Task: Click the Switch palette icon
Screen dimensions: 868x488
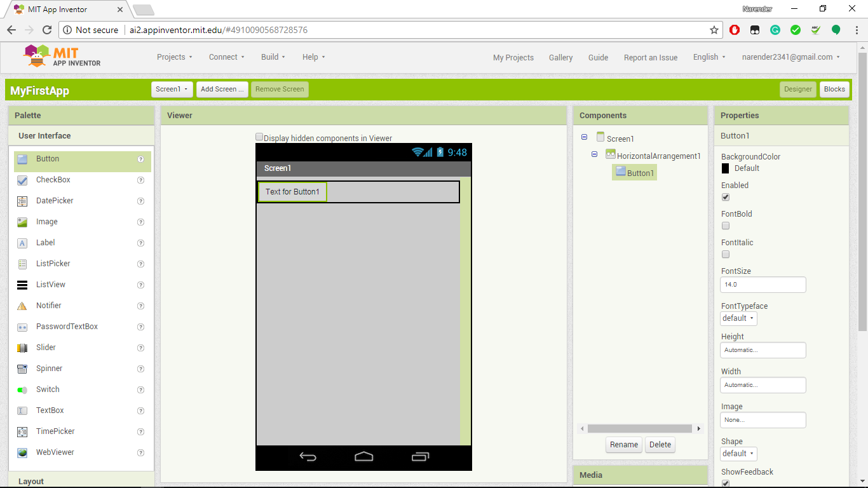Action: click(x=22, y=390)
